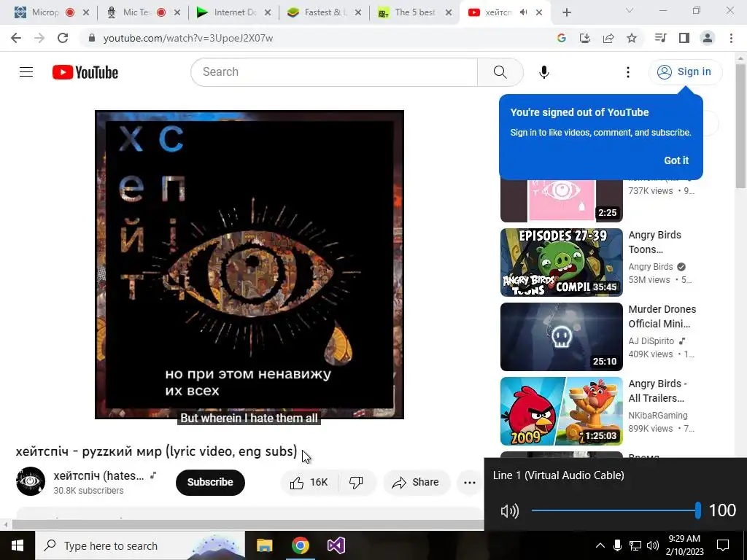The width and height of the screenshot is (747, 560).
Task: Reload the current page
Action: pyautogui.click(x=63, y=38)
